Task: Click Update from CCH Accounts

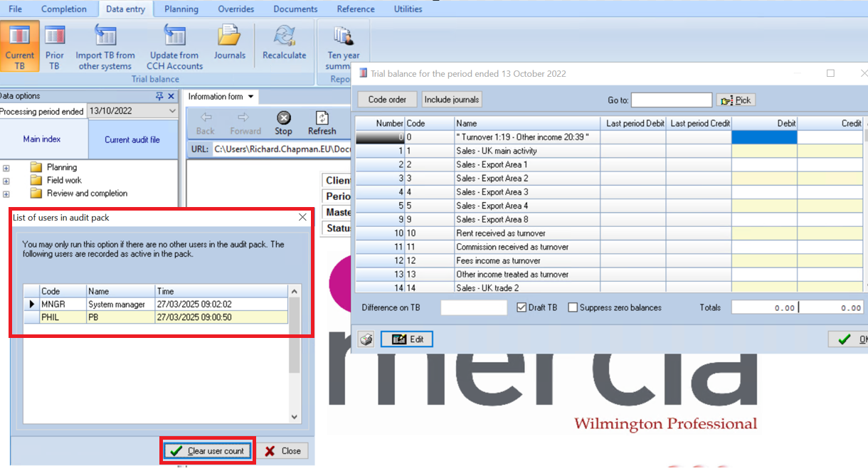Action: (174, 47)
